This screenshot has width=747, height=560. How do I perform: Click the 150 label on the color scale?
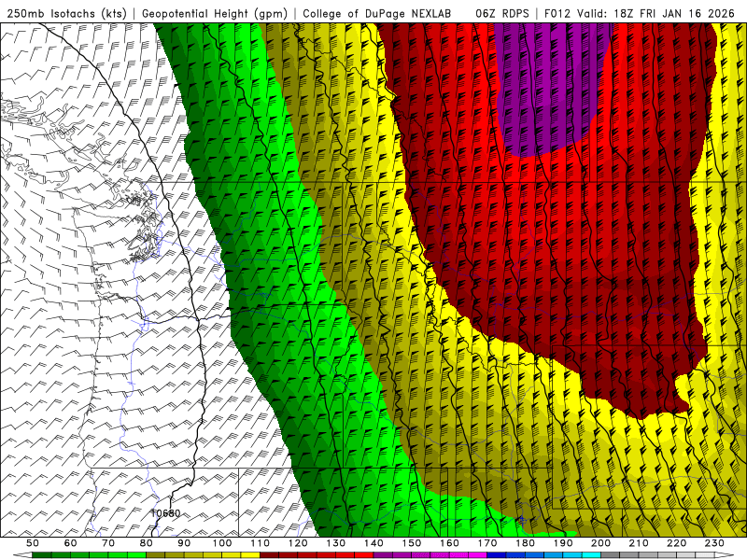pyautogui.click(x=411, y=543)
